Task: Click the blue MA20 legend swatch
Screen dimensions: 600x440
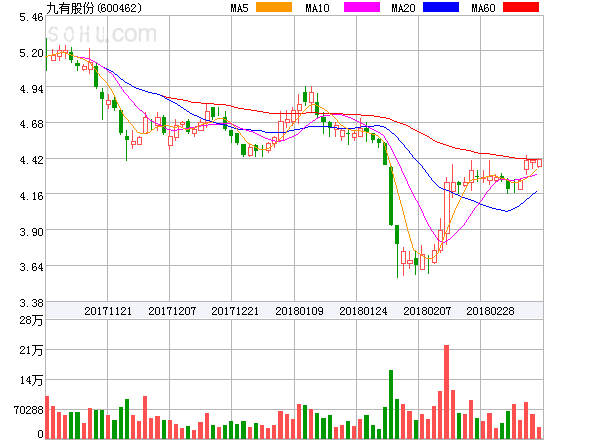Action: point(441,7)
